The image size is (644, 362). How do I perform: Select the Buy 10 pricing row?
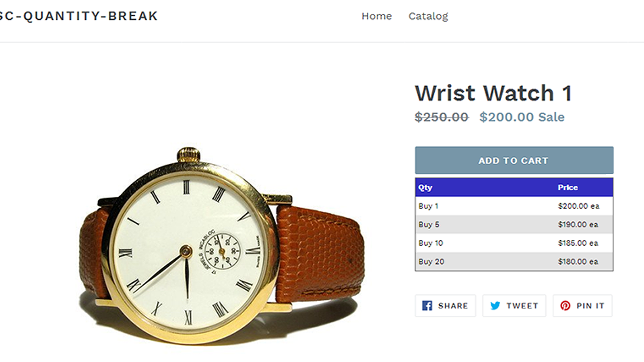(514, 243)
